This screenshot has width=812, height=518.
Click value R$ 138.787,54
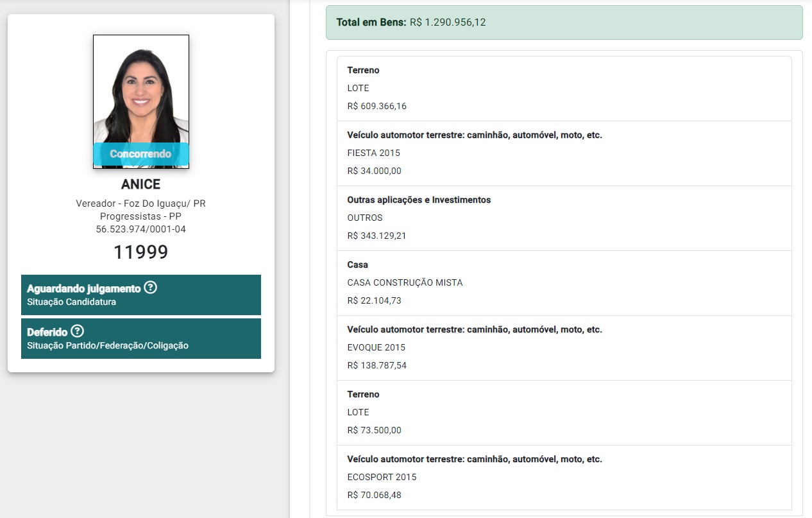pos(377,365)
